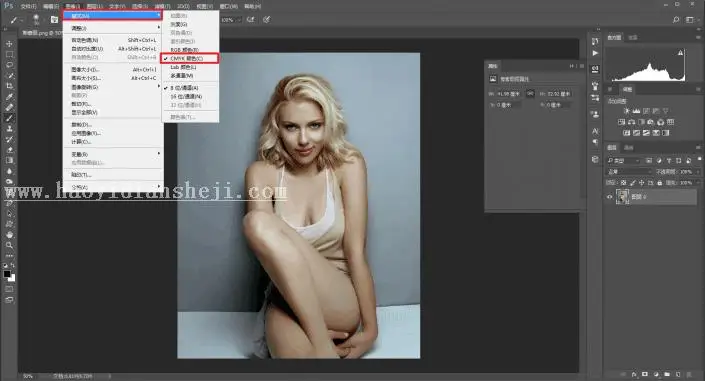Select the Eyedropper tool
Screen dimensions: 705x381
tap(9, 96)
